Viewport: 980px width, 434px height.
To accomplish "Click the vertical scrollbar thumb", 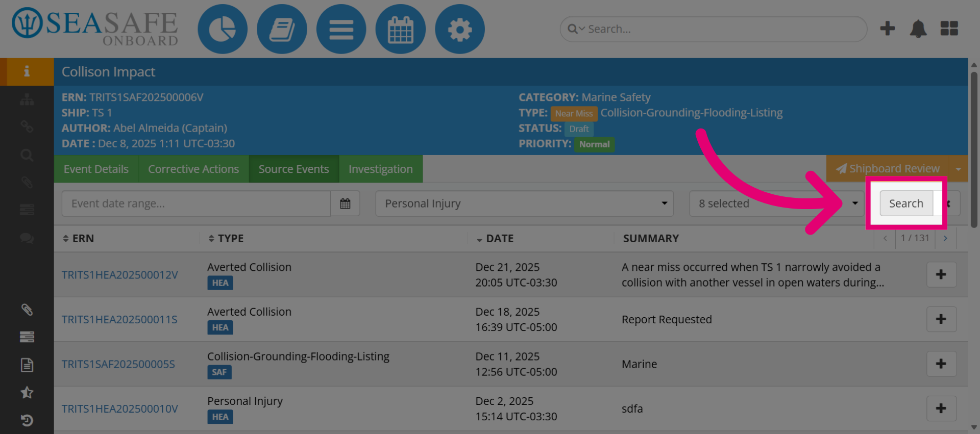I will click(974, 149).
